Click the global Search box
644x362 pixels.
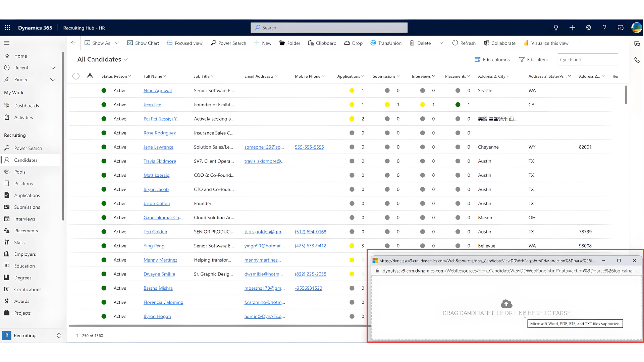329,27
